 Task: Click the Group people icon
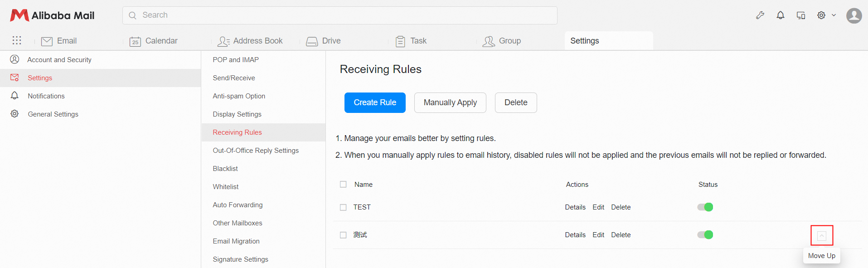(489, 41)
